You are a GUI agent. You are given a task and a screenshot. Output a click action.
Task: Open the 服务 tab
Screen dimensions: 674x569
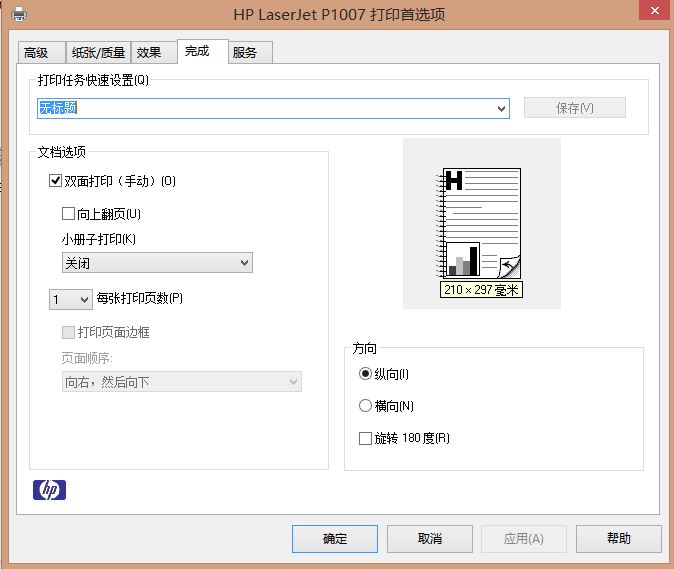[x=245, y=53]
